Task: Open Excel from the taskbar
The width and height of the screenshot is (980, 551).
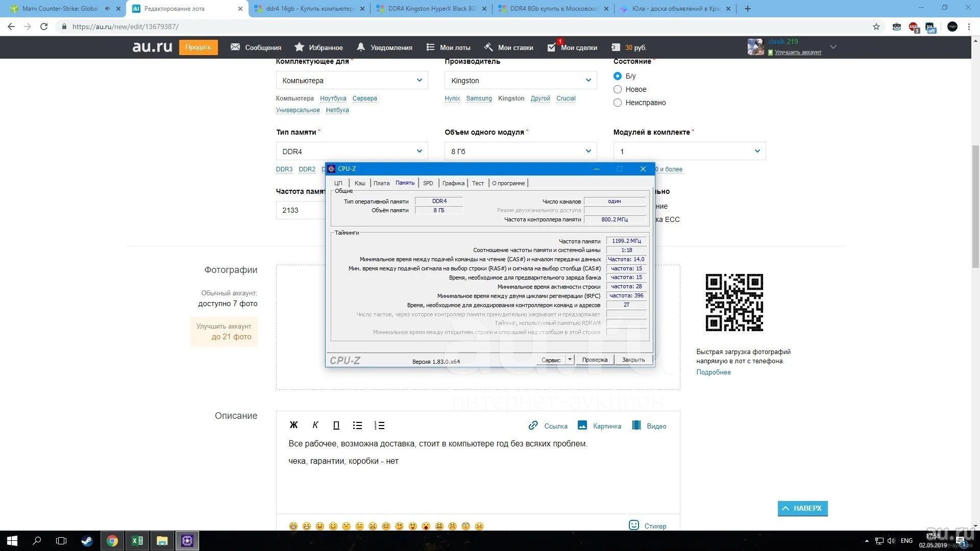Action: pos(137,541)
